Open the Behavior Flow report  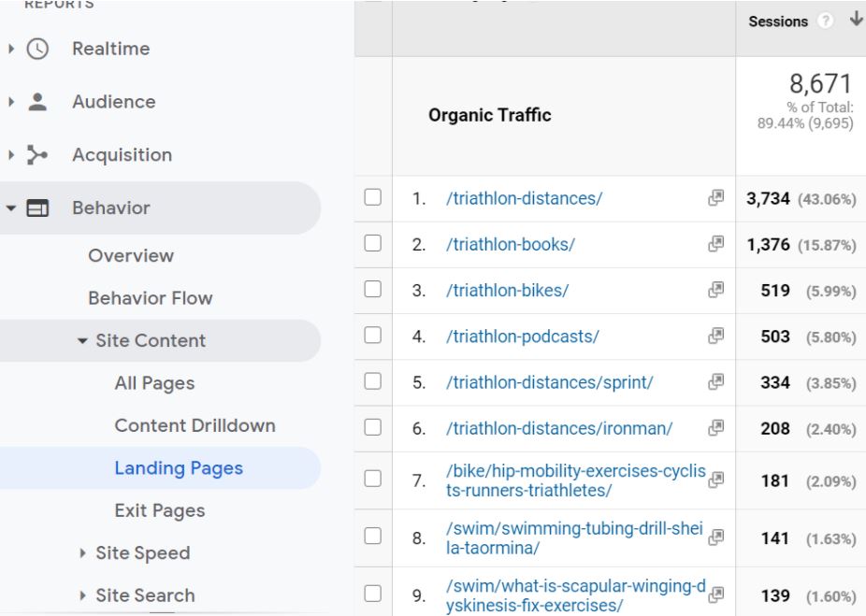[151, 298]
